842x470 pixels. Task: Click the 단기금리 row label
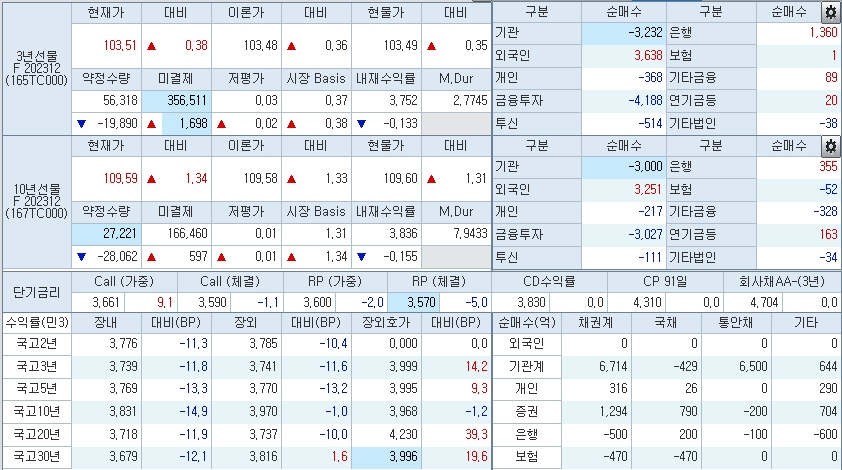pos(36,291)
